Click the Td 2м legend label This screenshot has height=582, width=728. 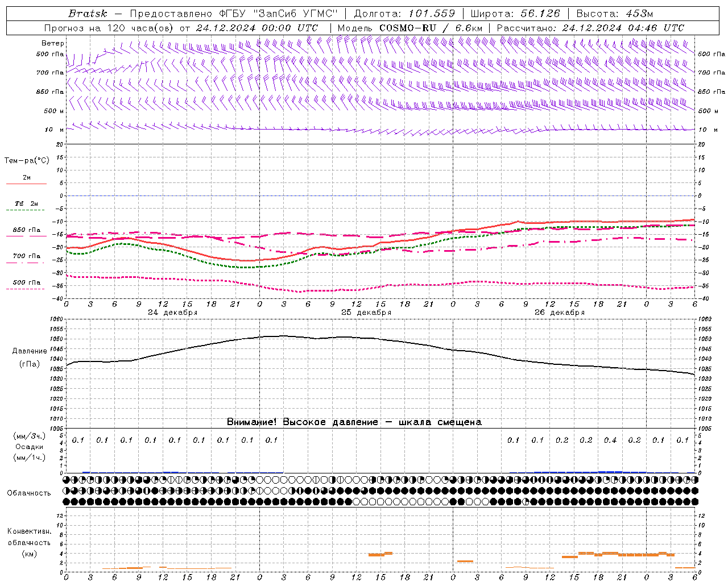pos(27,203)
